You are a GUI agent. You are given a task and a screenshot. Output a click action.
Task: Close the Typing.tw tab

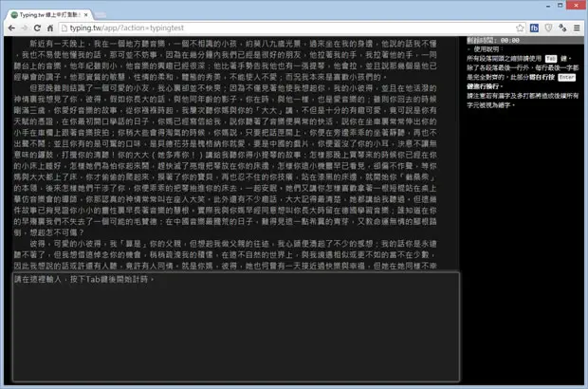[x=86, y=15]
